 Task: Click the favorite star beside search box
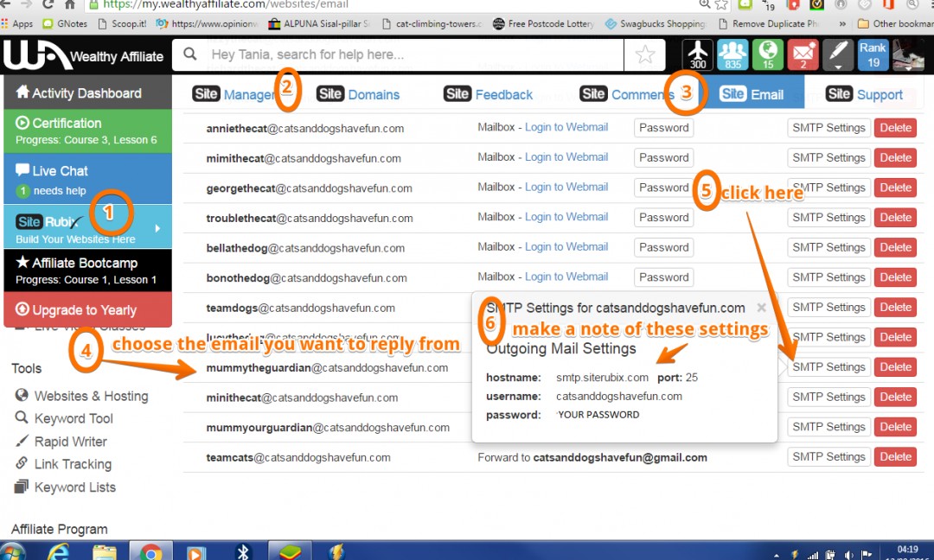tap(645, 54)
